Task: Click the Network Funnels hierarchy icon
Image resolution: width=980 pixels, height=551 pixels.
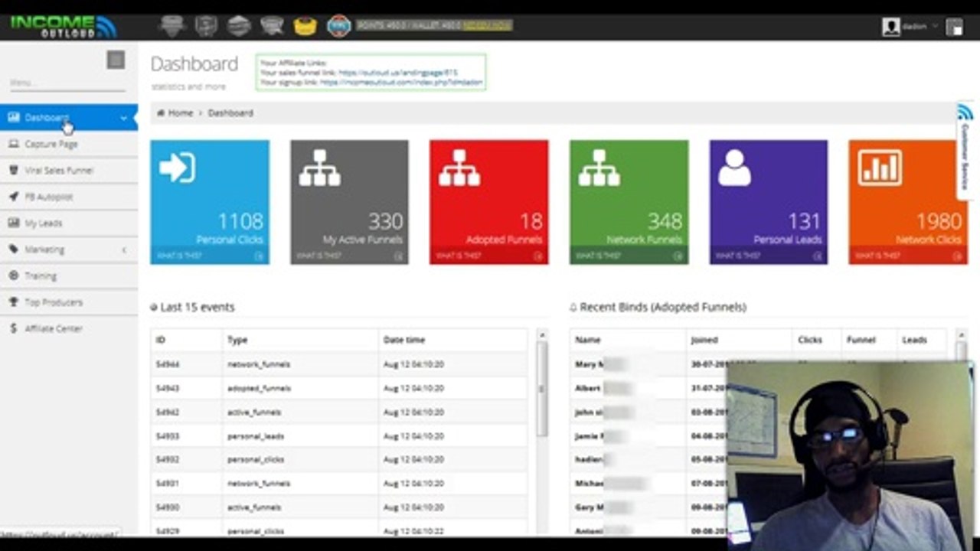Action: pyautogui.click(x=599, y=168)
